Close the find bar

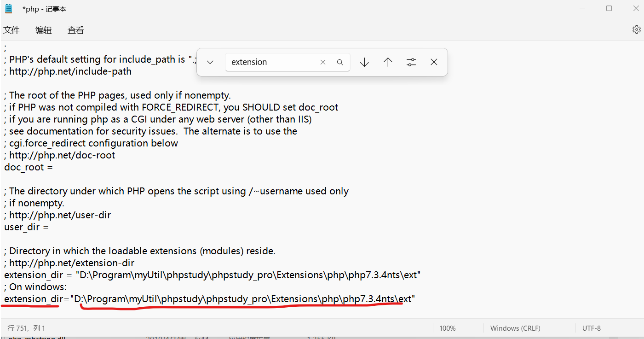pyautogui.click(x=434, y=62)
